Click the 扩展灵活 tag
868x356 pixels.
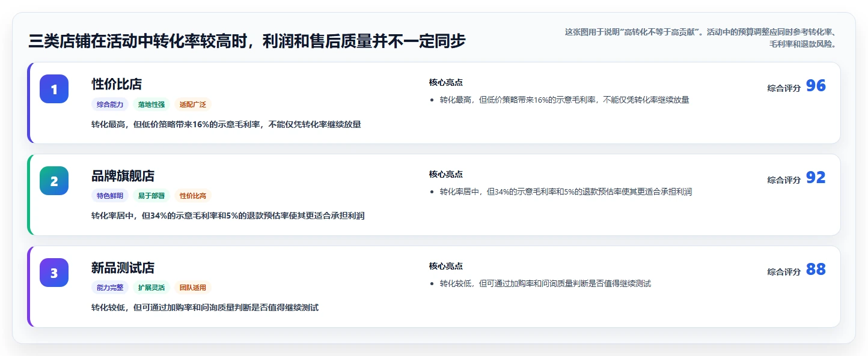coord(151,288)
